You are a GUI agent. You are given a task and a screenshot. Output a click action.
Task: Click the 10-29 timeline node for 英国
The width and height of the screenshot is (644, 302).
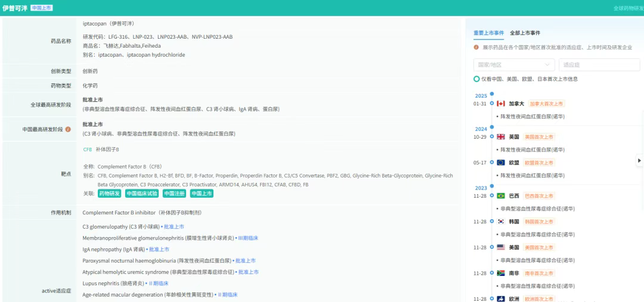pos(491,136)
